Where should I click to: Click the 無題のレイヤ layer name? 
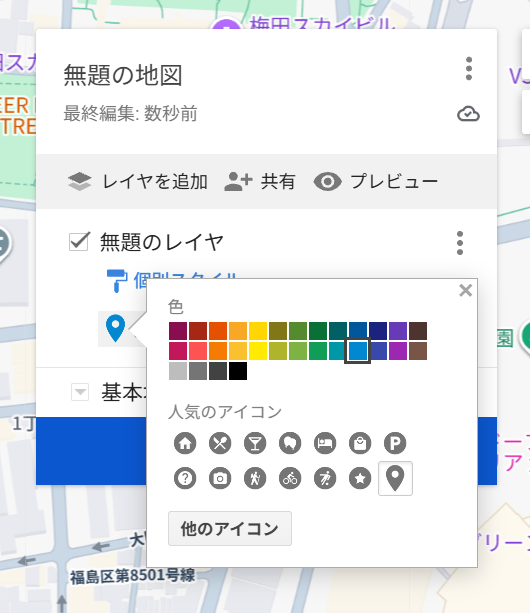click(162, 242)
